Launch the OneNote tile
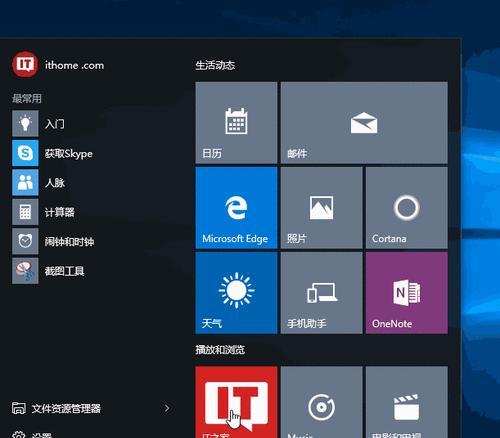The width and height of the screenshot is (500, 438). click(x=407, y=293)
